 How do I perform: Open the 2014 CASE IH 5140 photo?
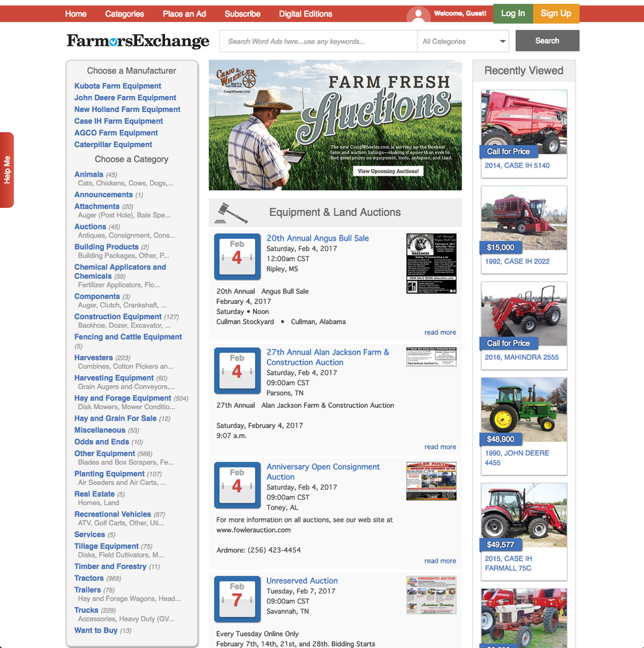pos(524,122)
